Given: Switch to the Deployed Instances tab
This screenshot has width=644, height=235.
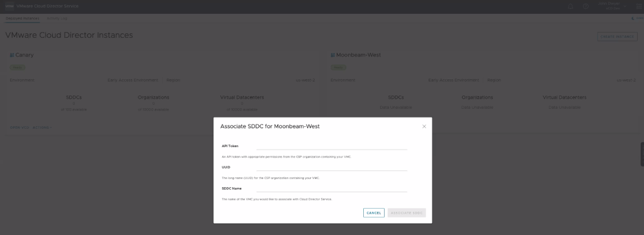Looking at the screenshot, I should [23, 18].
